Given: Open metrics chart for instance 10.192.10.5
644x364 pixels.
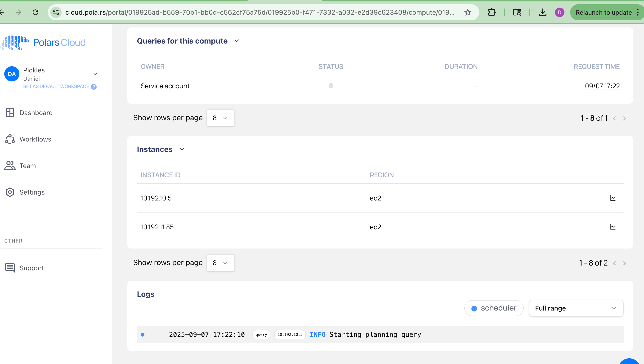Looking at the screenshot, I should click(x=612, y=198).
